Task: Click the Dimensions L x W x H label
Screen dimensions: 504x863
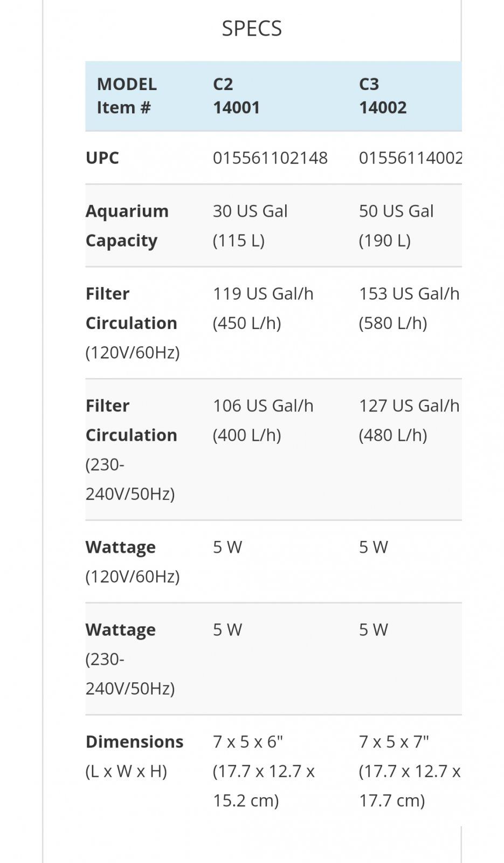Action: click(134, 756)
